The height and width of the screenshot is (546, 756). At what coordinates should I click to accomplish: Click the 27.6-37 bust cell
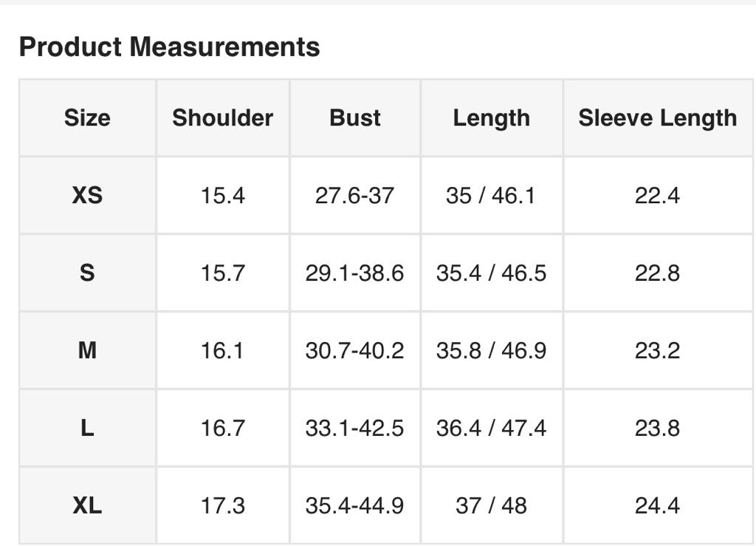click(x=354, y=196)
